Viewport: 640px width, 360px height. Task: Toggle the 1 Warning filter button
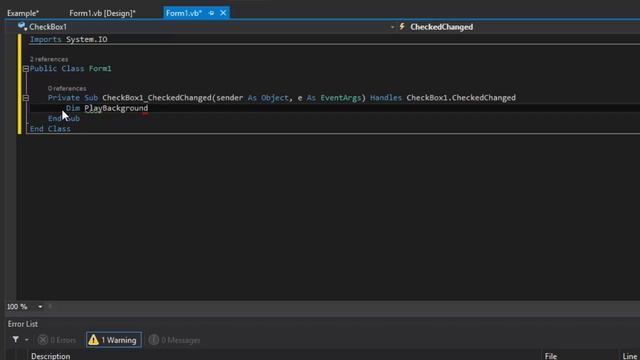click(114, 340)
